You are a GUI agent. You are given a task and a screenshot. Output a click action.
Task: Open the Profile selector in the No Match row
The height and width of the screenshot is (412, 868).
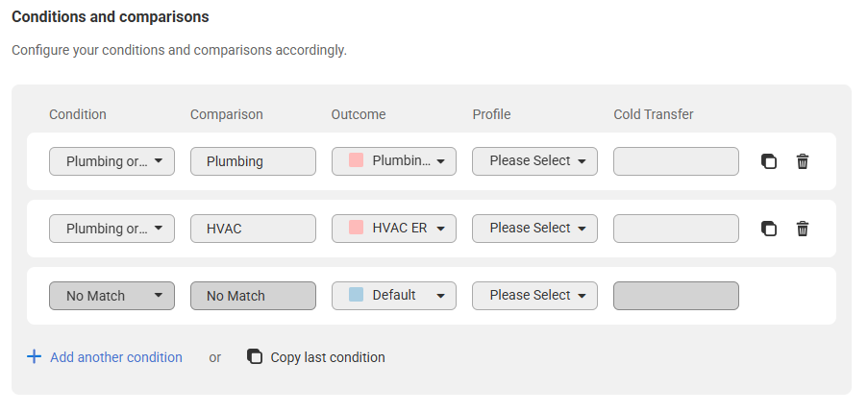coord(534,296)
